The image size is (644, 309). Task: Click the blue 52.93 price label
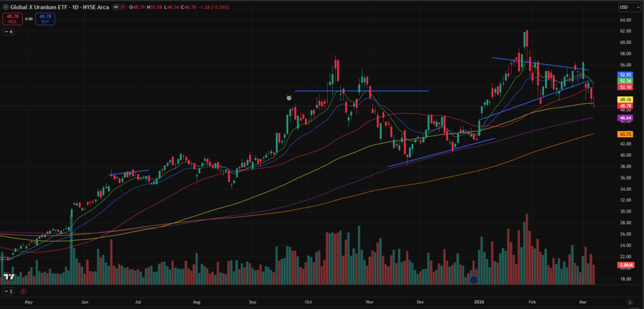[625, 74]
